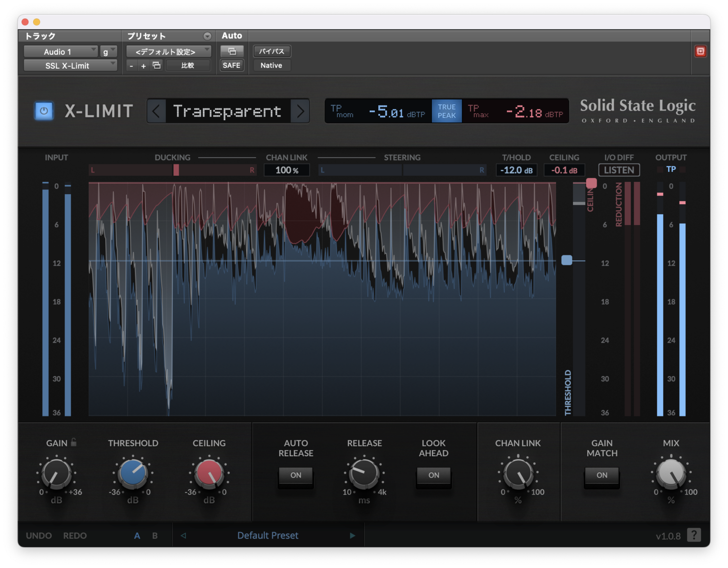Image resolution: width=728 pixels, height=568 pixels.
Task: Open the Audio 1 track dropdown
Action: (x=60, y=51)
